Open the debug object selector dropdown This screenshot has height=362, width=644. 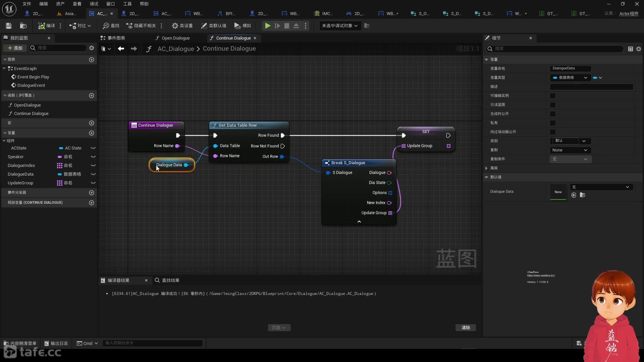point(340,26)
